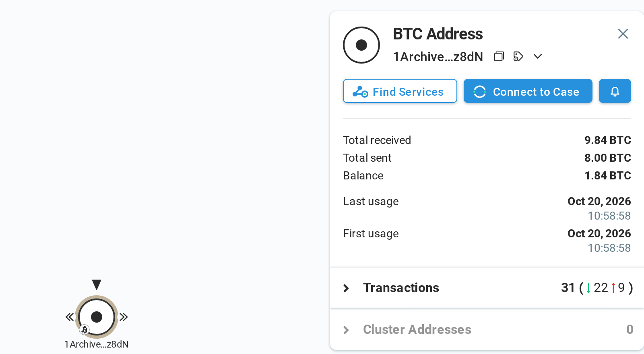The image size is (644, 354).
Task: Click the node label 1Archive...z8dN
Action: (96, 344)
